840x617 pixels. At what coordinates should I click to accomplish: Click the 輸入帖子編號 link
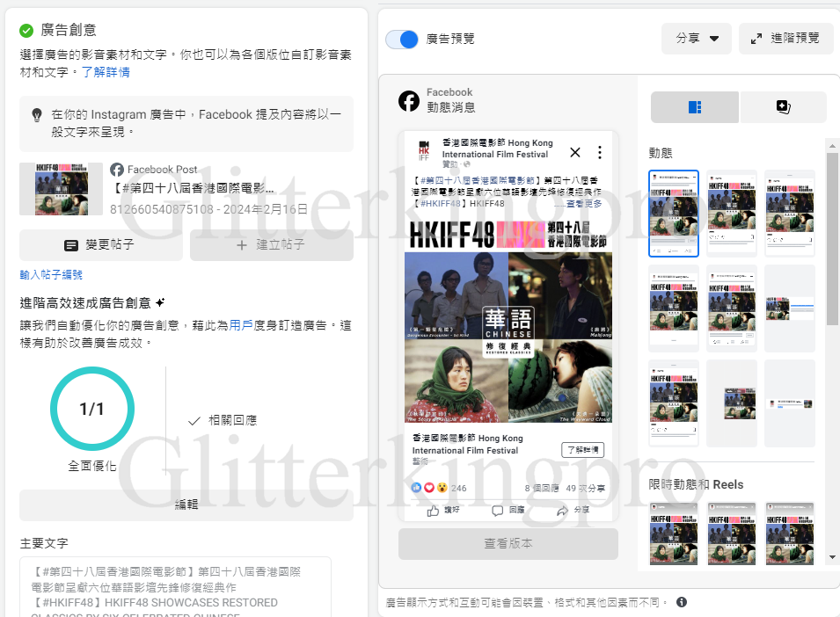point(51,274)
